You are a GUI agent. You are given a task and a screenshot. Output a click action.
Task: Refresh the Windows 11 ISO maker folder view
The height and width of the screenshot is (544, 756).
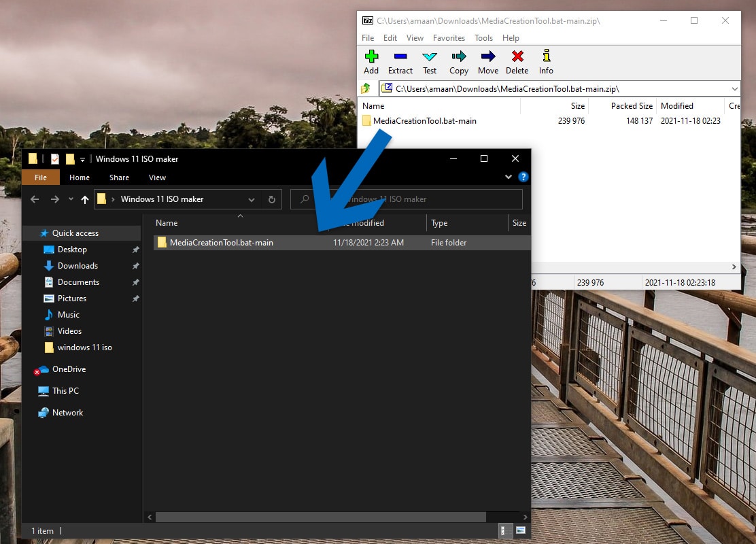[x=271, y=199]
